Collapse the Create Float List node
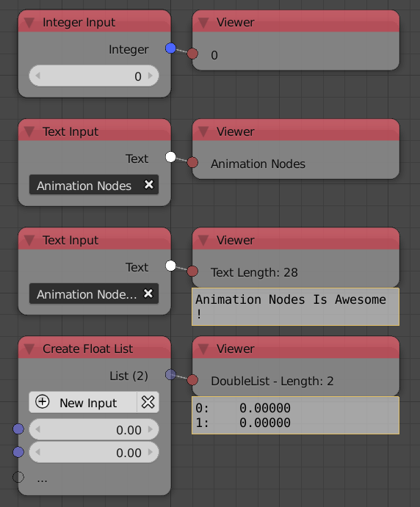420x507 pixels. [29, 349]
